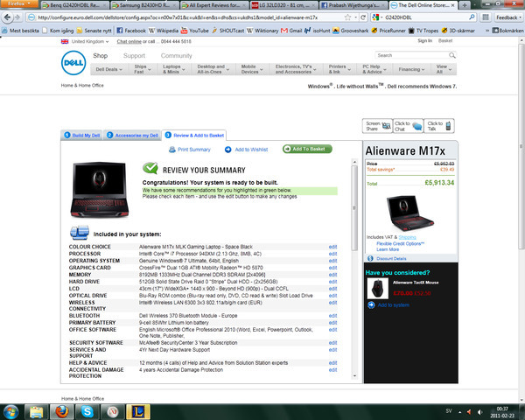Click the Print Summary printer icon

point(171,150)
